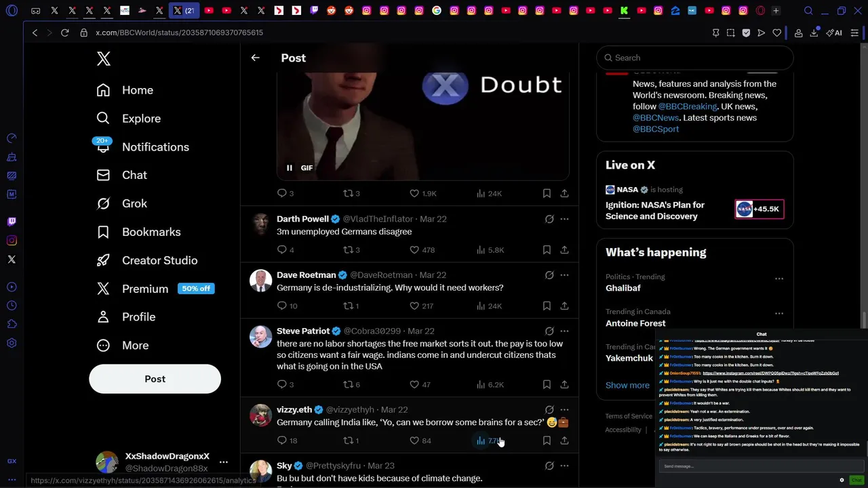Screen dimensions: 868x488
Task: Open more menu on Sky's post
Action: pyautogui.click(x=564, y=466)
